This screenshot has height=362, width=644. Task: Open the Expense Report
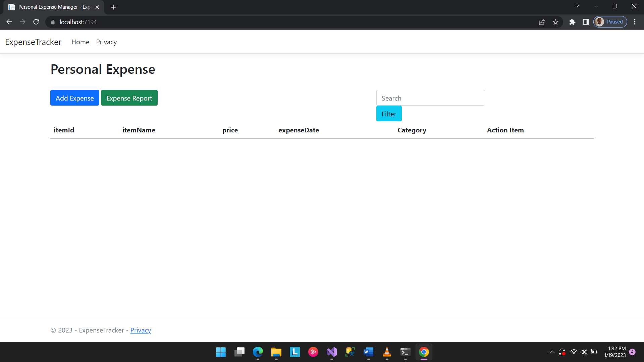click(129, 98)
